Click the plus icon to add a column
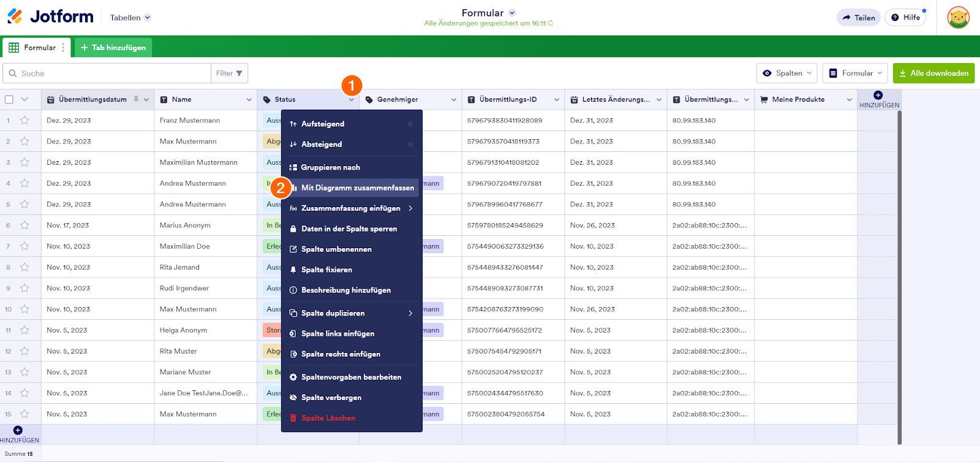Screen dimensions: 980x462 [x=878, y=95]
